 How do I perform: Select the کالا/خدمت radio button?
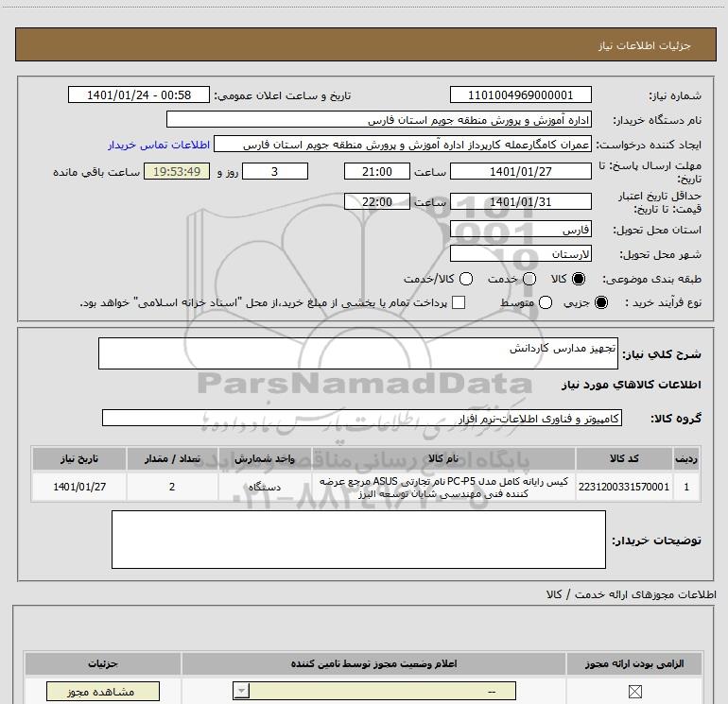tap(466, 279)
